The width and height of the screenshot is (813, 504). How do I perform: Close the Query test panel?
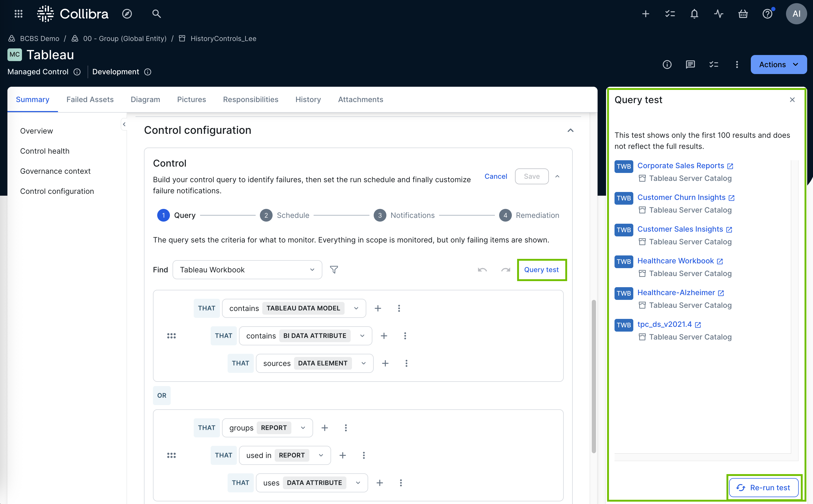[x=792, y=100]
